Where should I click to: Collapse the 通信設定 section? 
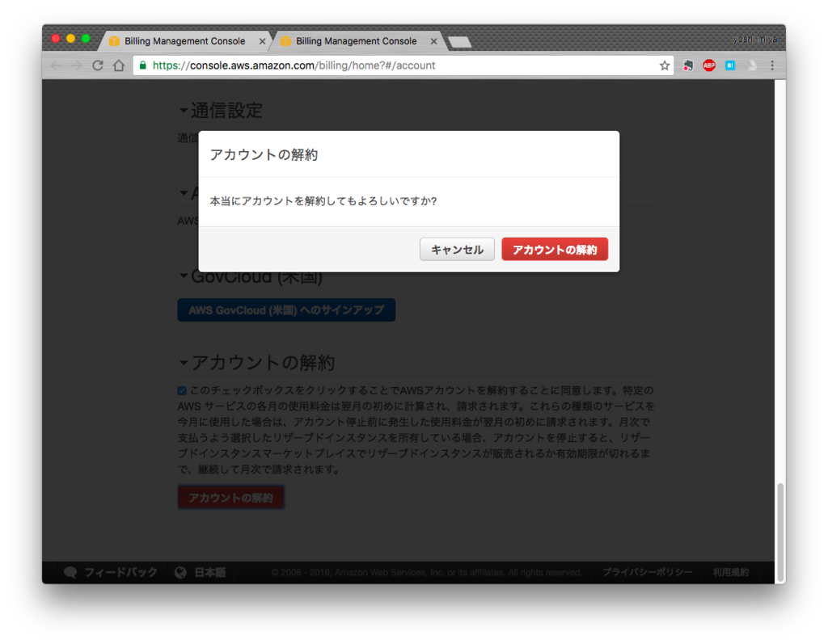point(184,111)
